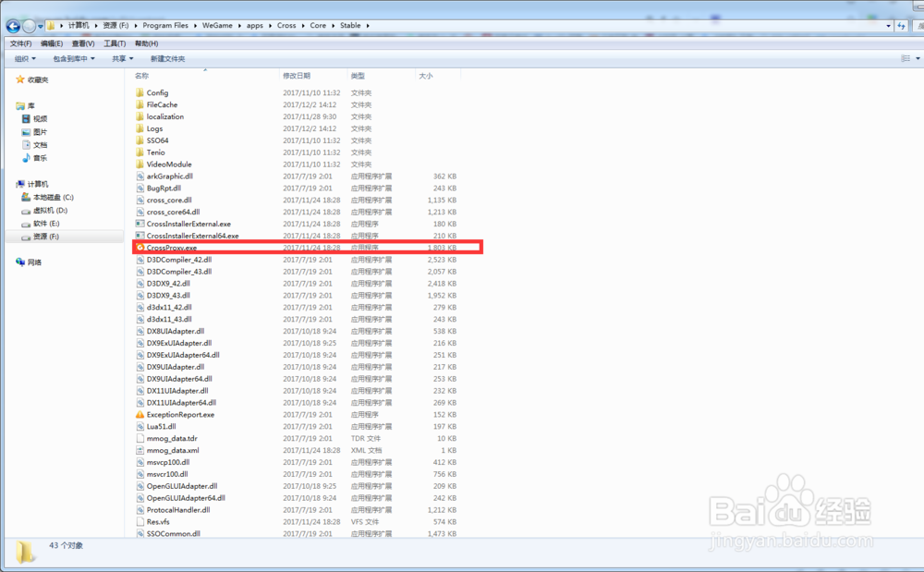Sort by 修改日期 column header

point(297,76)
